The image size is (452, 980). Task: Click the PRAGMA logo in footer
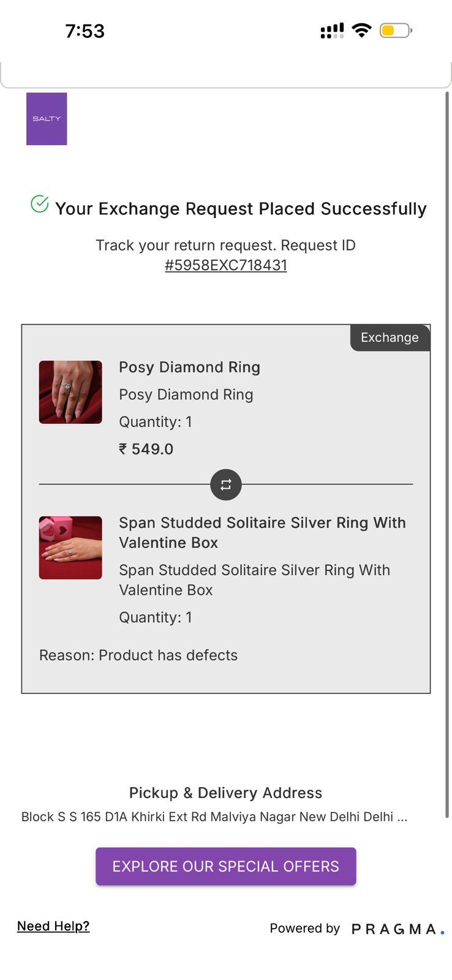[x=398, y=929]
